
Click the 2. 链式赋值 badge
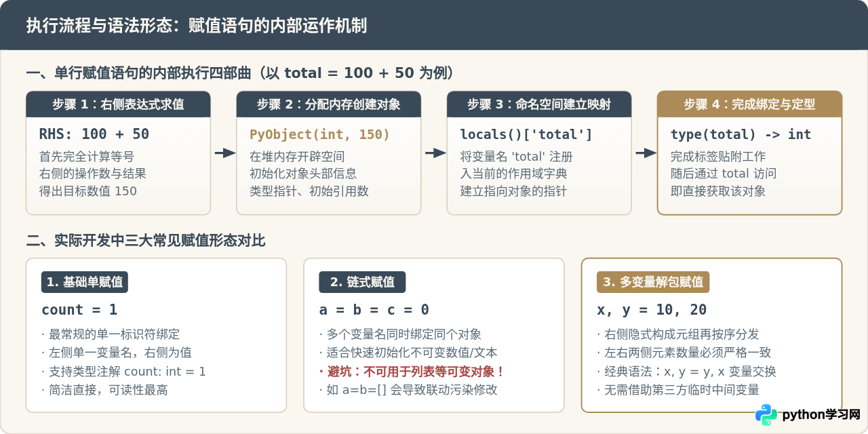(362, 282)
